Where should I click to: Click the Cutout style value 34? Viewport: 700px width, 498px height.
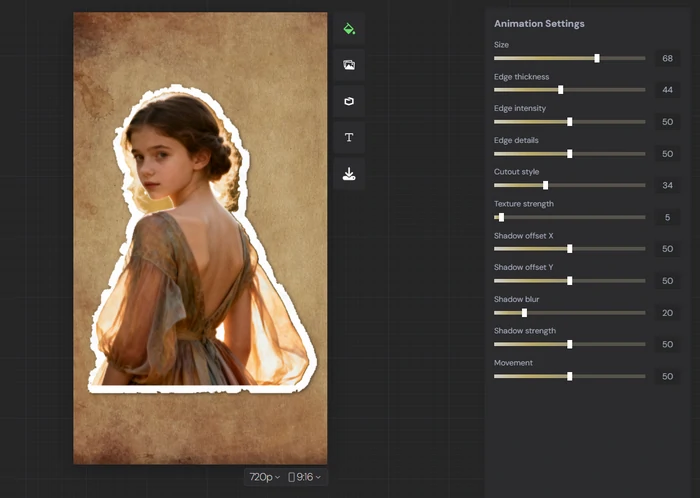(x=667, y=185)
